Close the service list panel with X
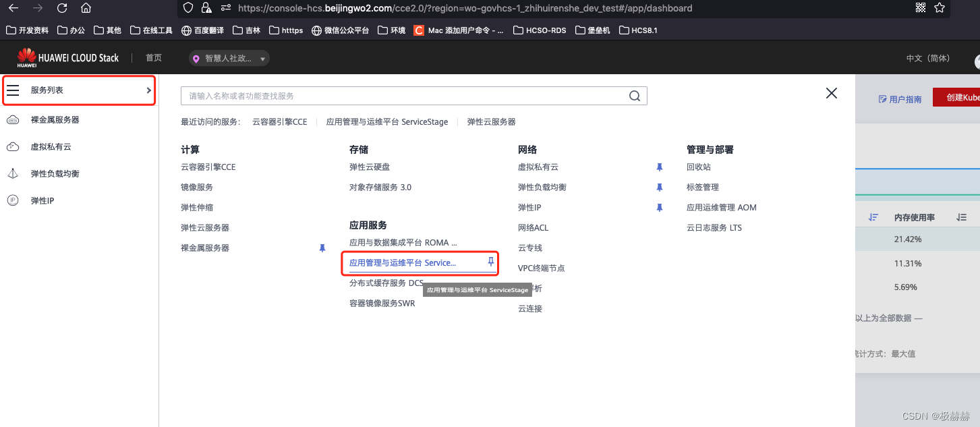980x427 pixels. [x=832, y=93]
